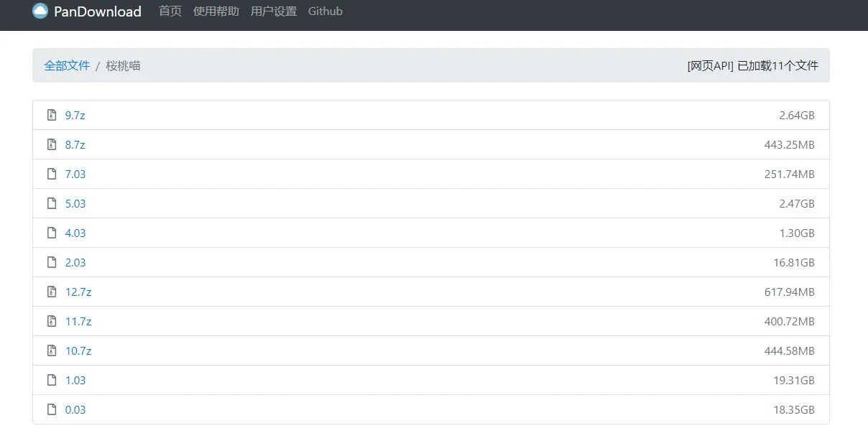Click the file icon beside 0.03

pos(52,409)
